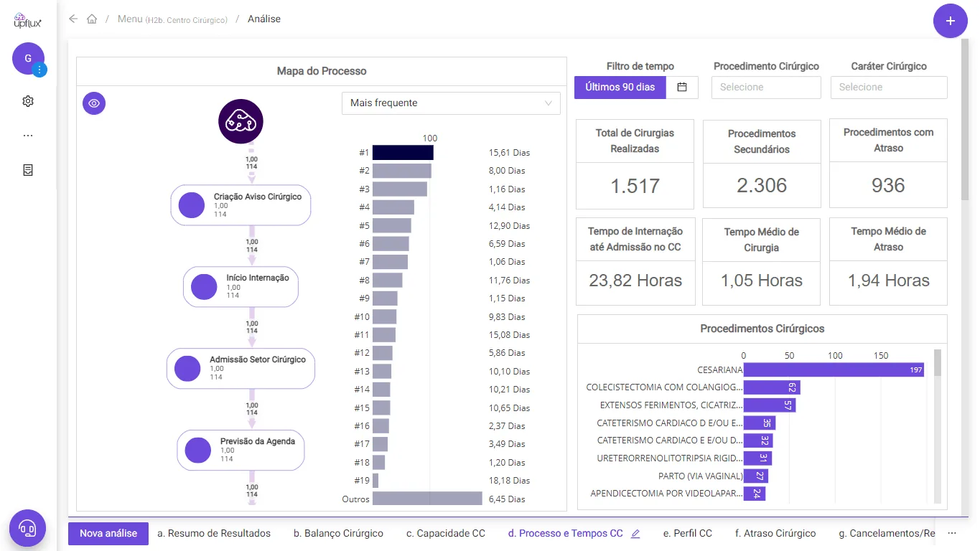The height and width of the screenshot is (551, 980).
Task: Switch to g. Cancelamentos tab
Action: point(887,534)
